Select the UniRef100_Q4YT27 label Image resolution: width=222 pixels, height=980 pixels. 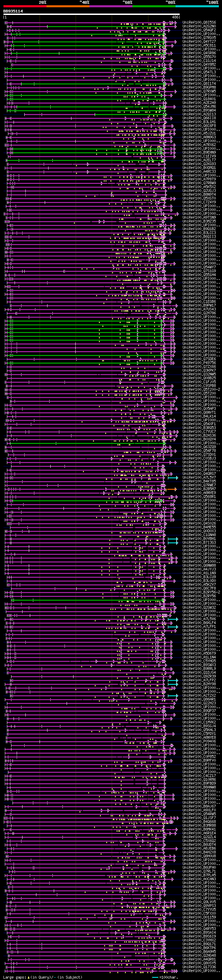pyautogui.click(x=199, y=41)
